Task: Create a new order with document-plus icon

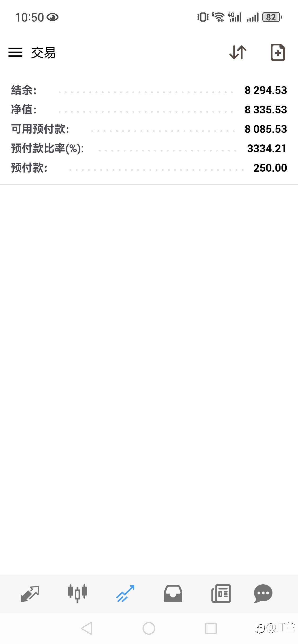Action: 278,52
